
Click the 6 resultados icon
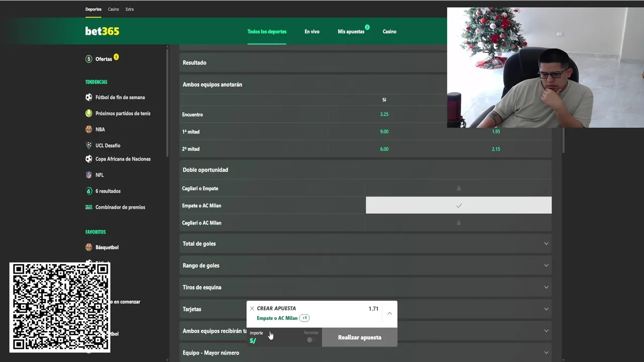point(89,191)
